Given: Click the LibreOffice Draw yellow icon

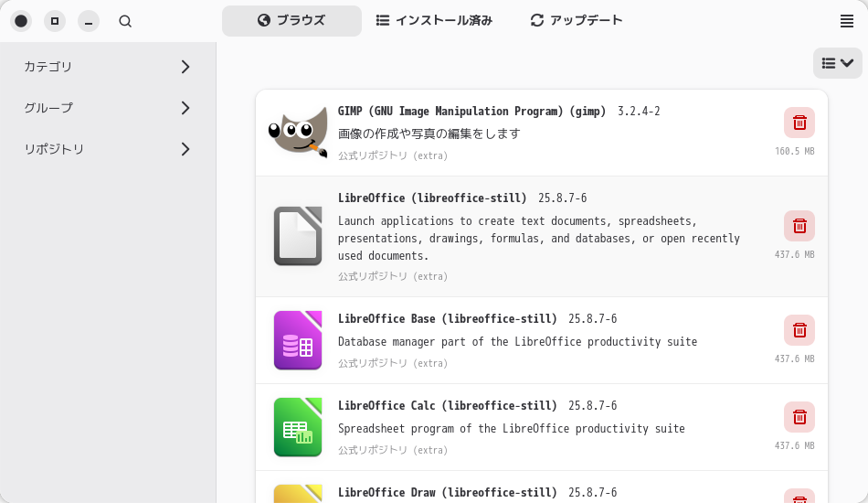Looking at the screenshot, I should pos(298,494).
